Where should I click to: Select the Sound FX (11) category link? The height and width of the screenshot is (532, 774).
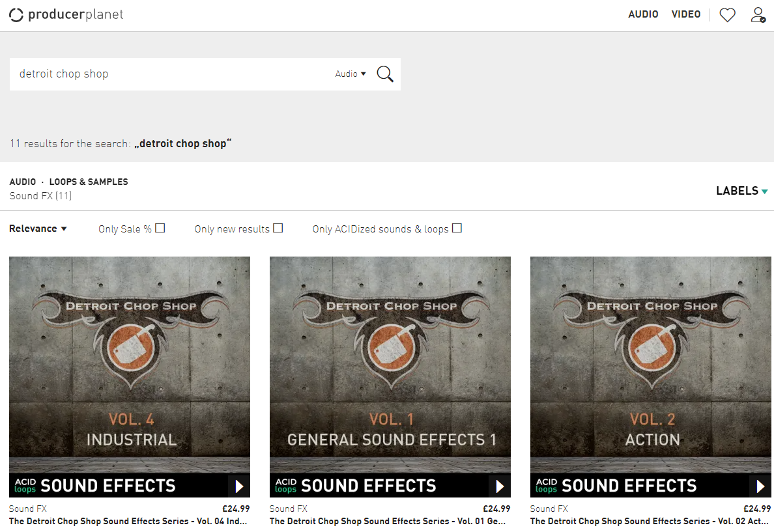pos(40,195)
